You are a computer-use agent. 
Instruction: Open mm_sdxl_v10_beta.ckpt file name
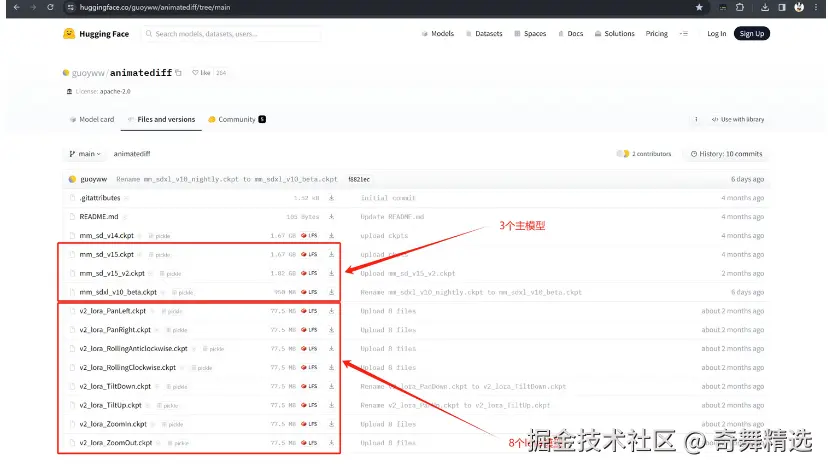tap(118, 292)
